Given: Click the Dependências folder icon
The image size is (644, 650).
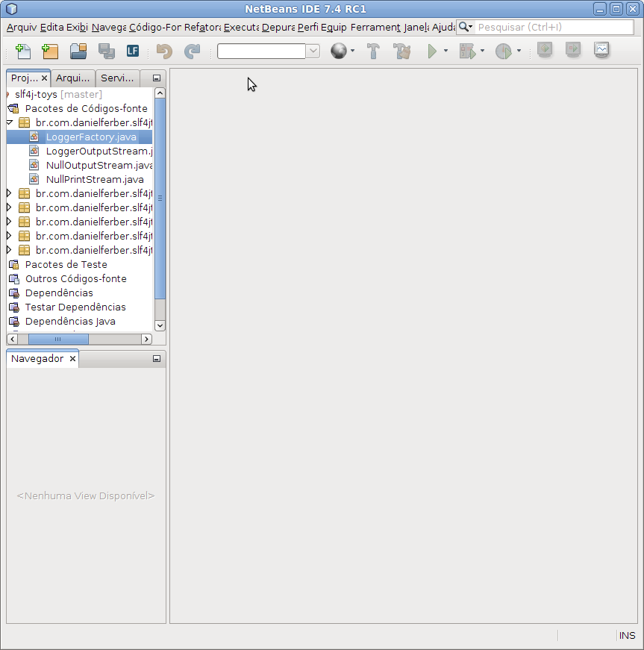Looking at the screenshot, I should [x=14, y=293].
